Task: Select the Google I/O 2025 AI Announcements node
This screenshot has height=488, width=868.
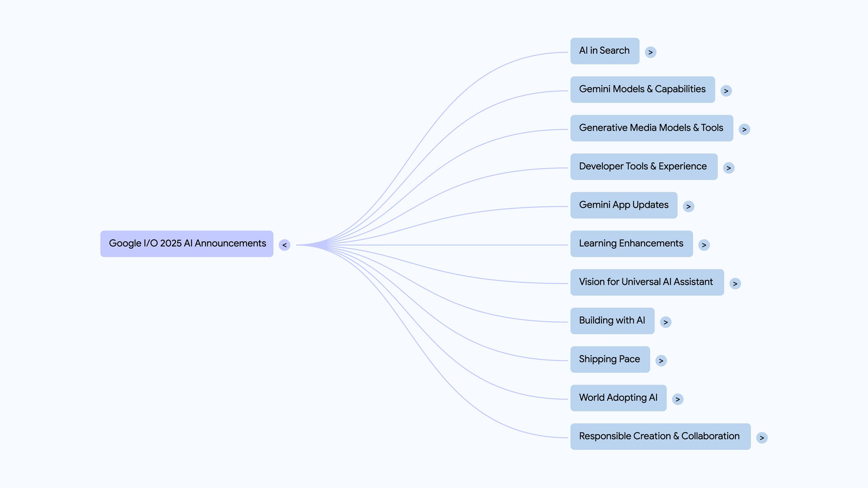Action: point(187,244)
